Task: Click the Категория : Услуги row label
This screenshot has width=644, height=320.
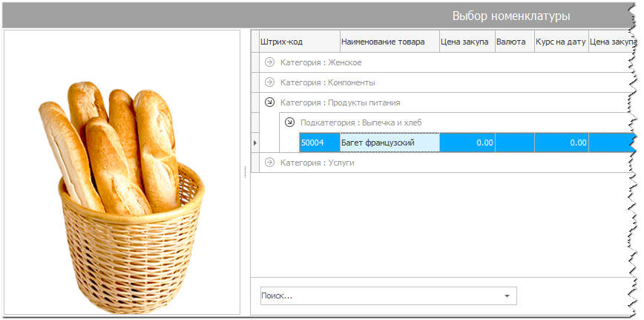Action: [x=317, y=163]
